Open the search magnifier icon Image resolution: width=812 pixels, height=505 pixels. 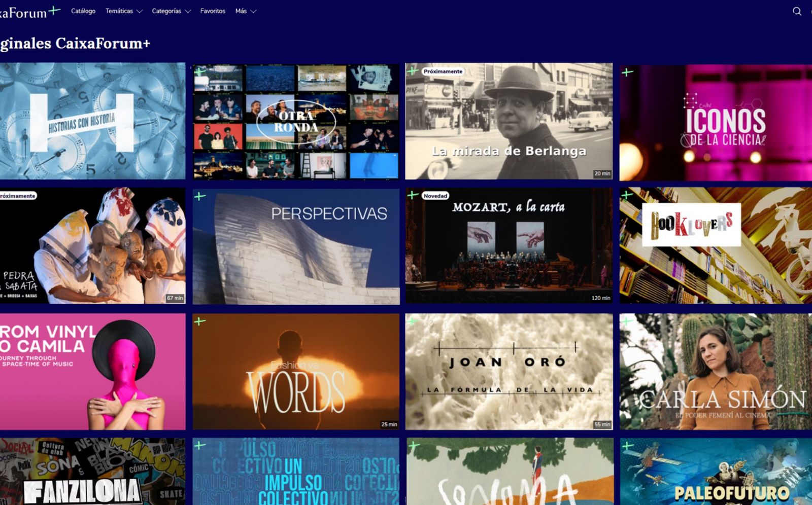click(x=797, y=11)
